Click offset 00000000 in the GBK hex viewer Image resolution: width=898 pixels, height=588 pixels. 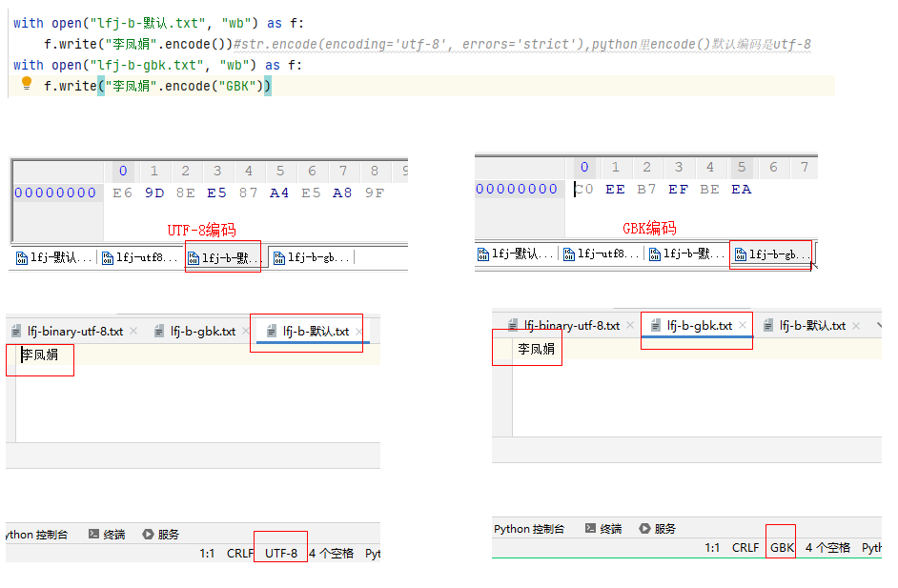pyautogui.click(x=517, y=190)
